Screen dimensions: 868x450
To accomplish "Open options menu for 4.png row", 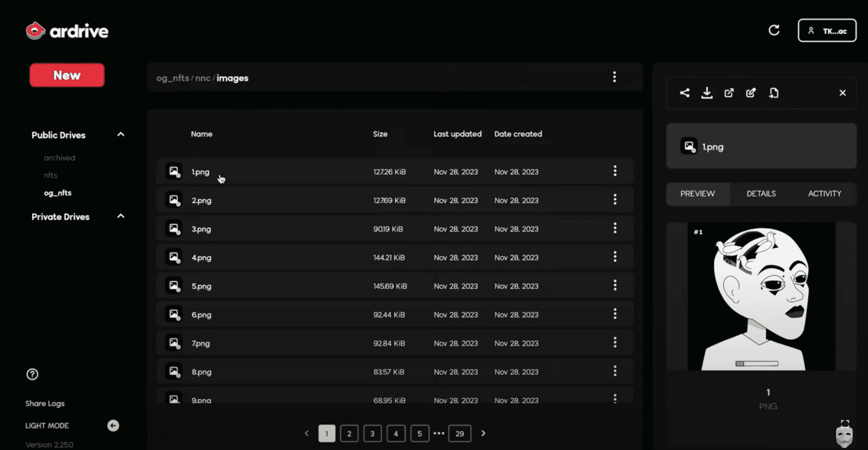I will tap(615, 257).
